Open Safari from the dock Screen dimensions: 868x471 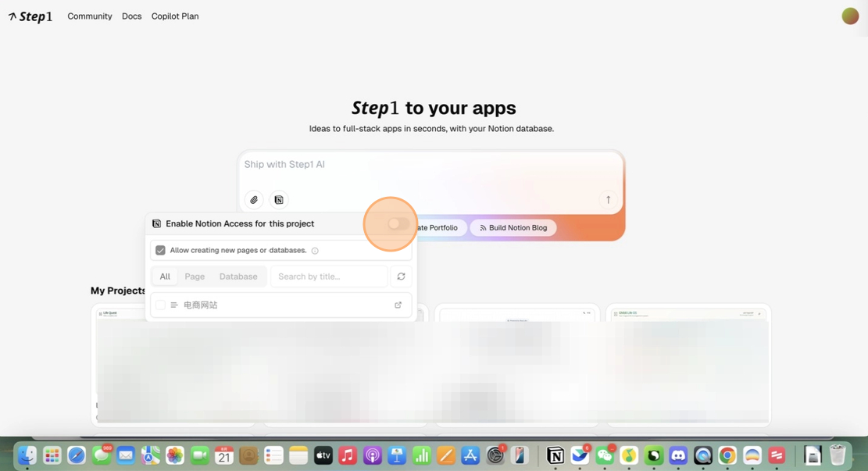point(77,455)
